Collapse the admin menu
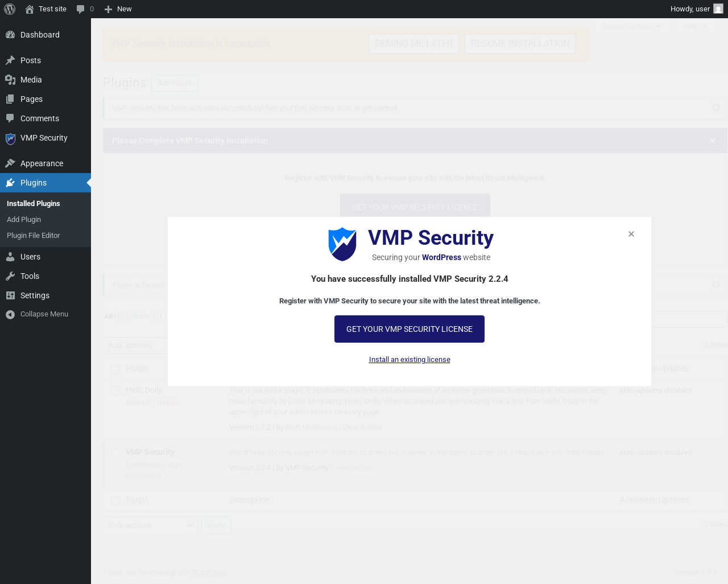This screenshot has height=584, width=728. (38, 314)
